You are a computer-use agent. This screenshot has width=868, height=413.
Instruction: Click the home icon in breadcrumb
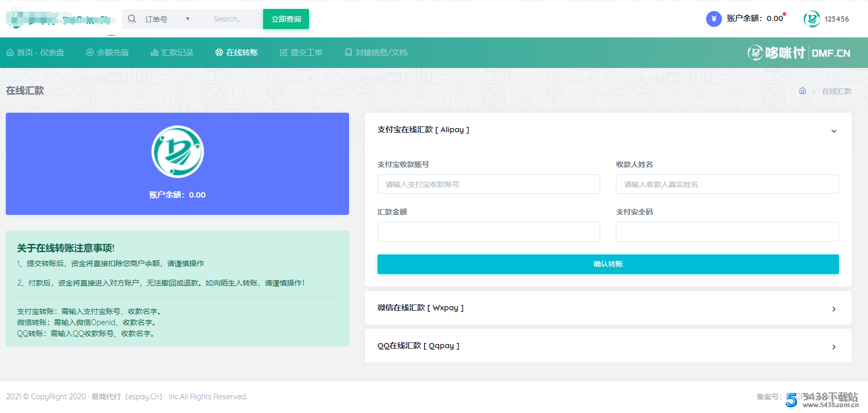pyautogui.click(x=802, y=91)
